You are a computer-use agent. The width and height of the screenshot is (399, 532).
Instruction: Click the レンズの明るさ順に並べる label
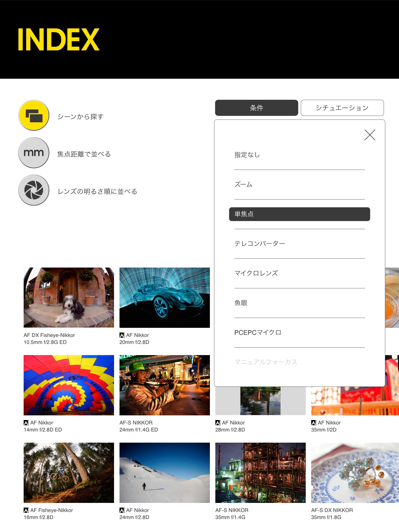coord(97,191)
